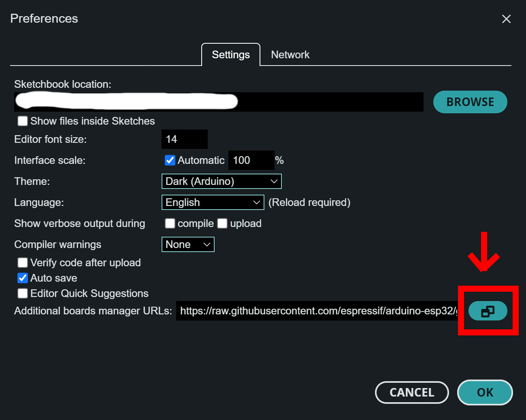Enable Show files inside Sketches
526x420 pixels.
coord(23,121)
